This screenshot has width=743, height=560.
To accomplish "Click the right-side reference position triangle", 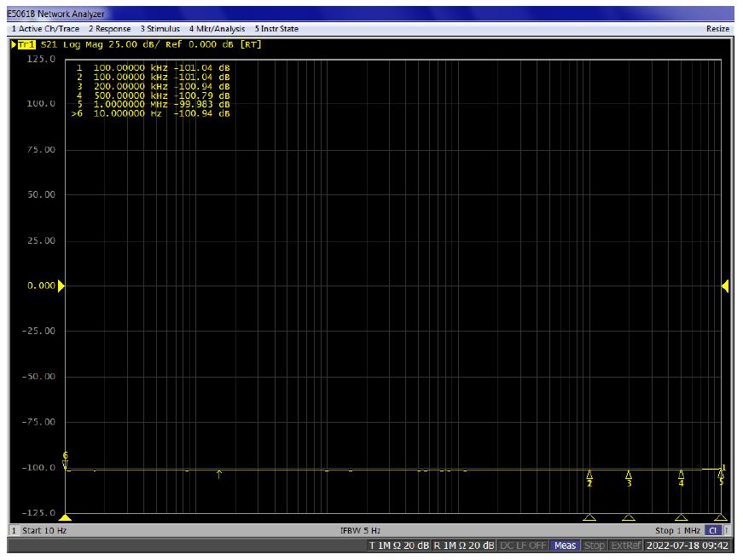I will click(x=725, y=286).
